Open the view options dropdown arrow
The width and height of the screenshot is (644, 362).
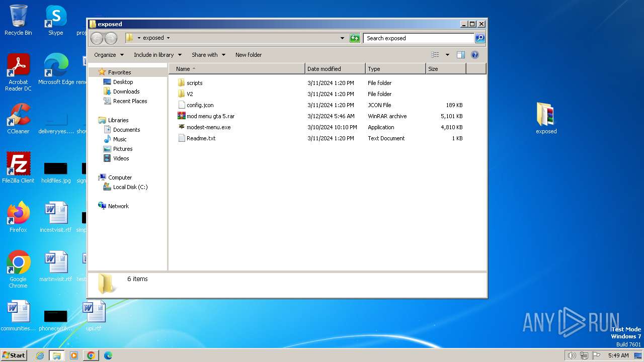[447, 55]
